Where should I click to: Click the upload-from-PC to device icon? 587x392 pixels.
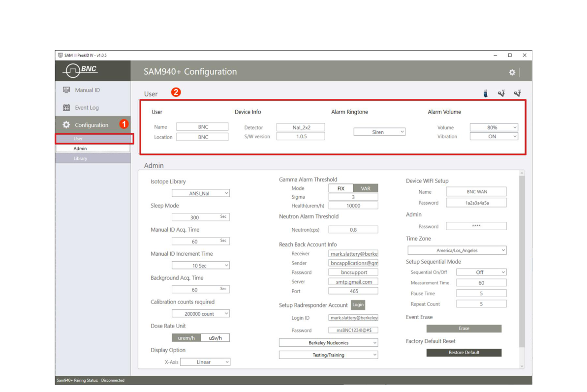(x=517, y=93)
